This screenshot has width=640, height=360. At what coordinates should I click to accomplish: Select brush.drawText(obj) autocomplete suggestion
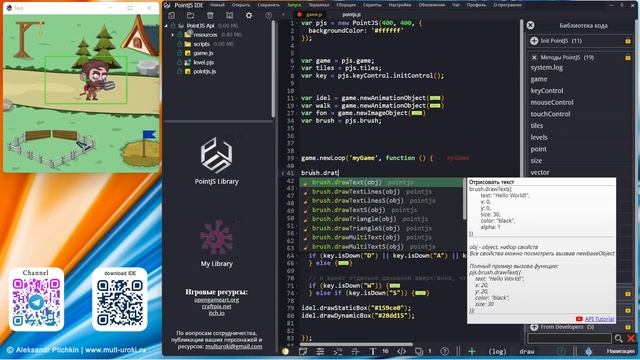(x=347, y=182)
